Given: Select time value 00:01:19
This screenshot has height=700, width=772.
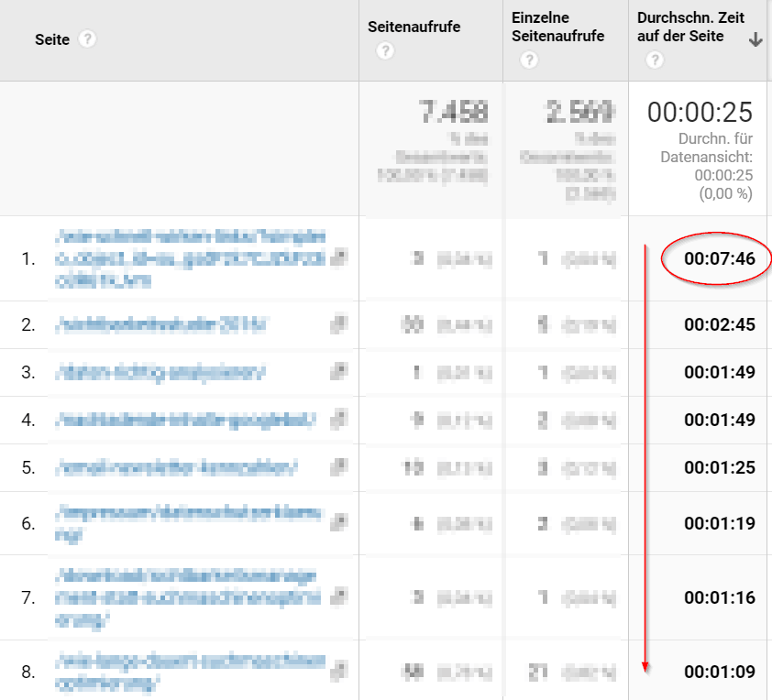Looking at the screenshot, I should [720, 523].
